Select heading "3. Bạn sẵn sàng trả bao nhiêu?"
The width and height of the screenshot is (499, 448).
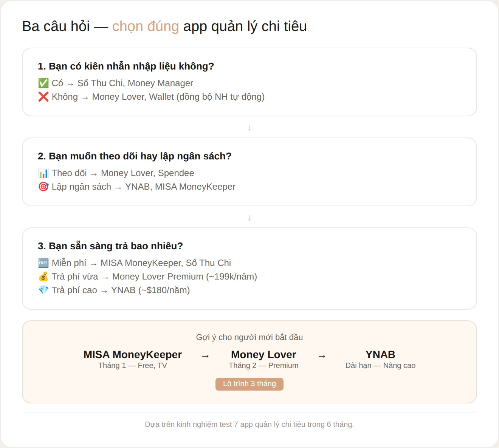(110, 246)
